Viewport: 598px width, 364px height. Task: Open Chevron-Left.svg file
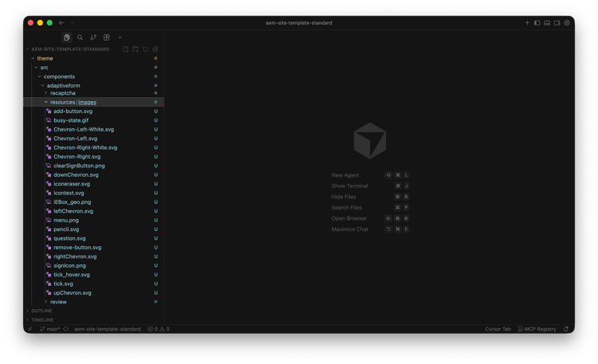(75, 139)
